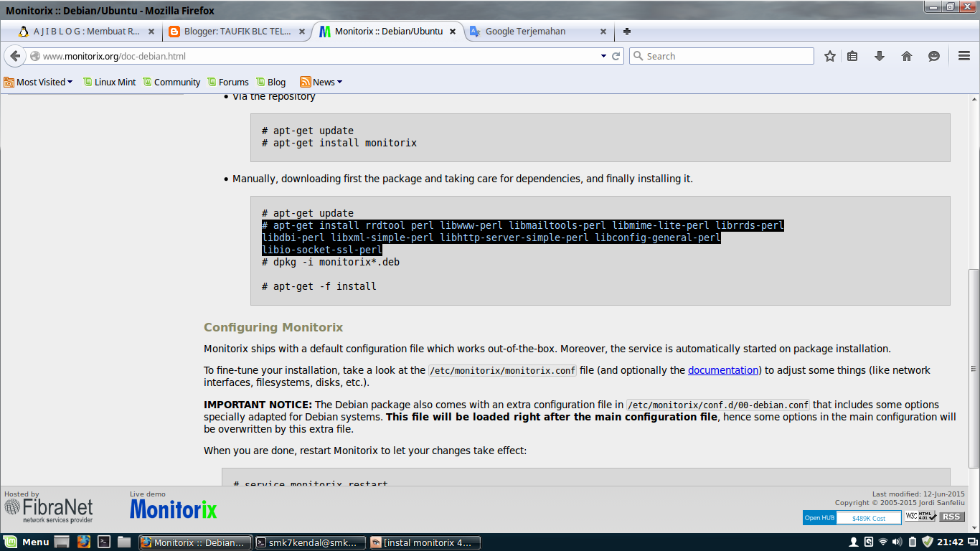Click the page vertical scrollbar thumb
980x551 pixels.
pos(974,369)
